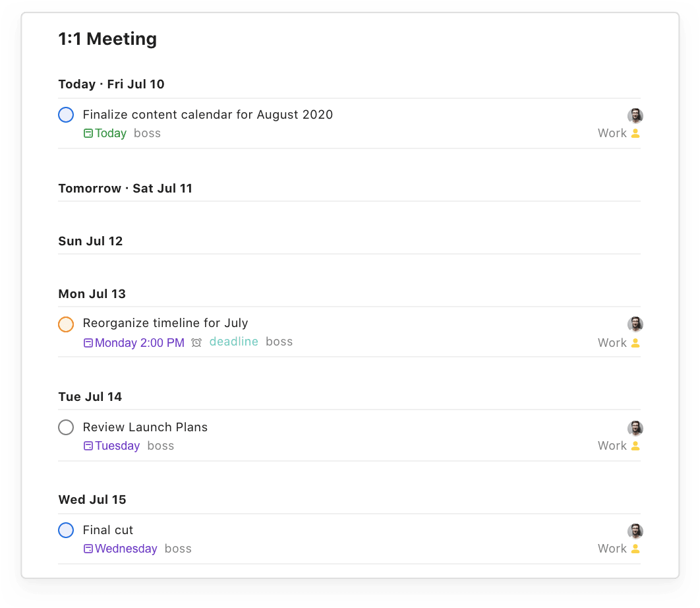Click the calendar icon next to "Wednesday" on Final cut

click(87, 548)
